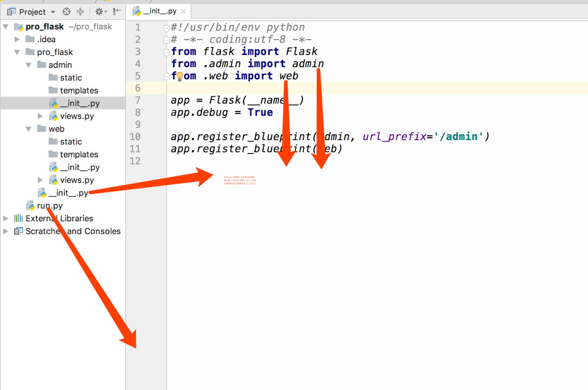Click 'url_prefix' parameter on line 10
The image size is (588, 390).
pyautogui.click(x=394, y=137)
